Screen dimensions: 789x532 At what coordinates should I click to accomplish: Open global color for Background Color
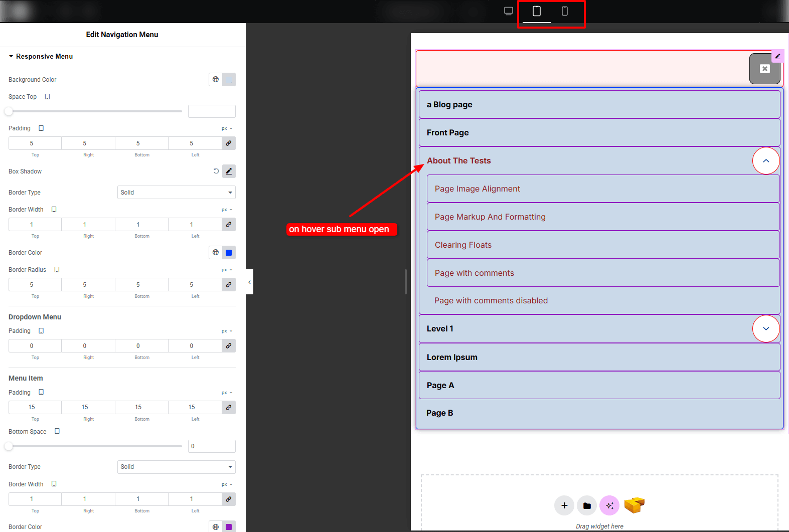[x=216, y=80]
